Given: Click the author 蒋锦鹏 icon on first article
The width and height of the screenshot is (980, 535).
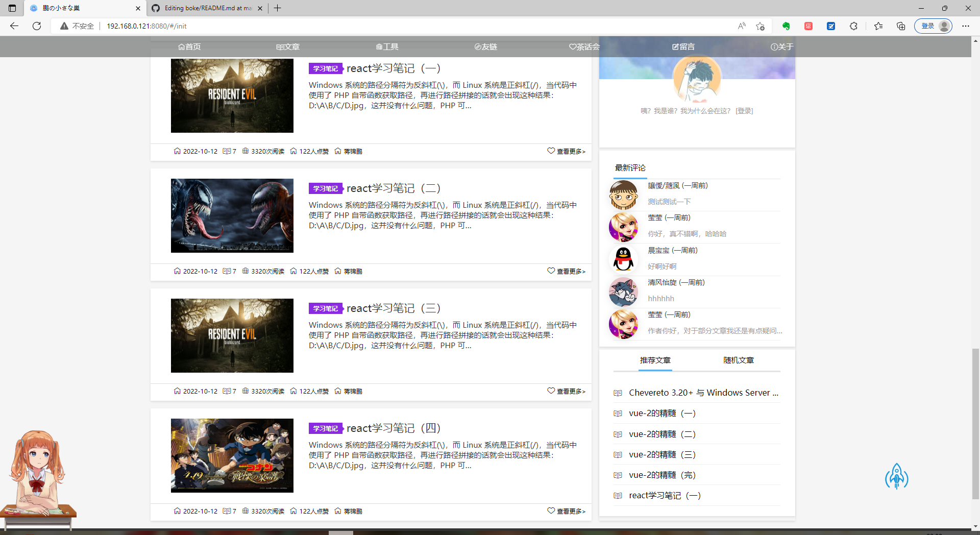Looking at the screenshot, I should (338, 151).
